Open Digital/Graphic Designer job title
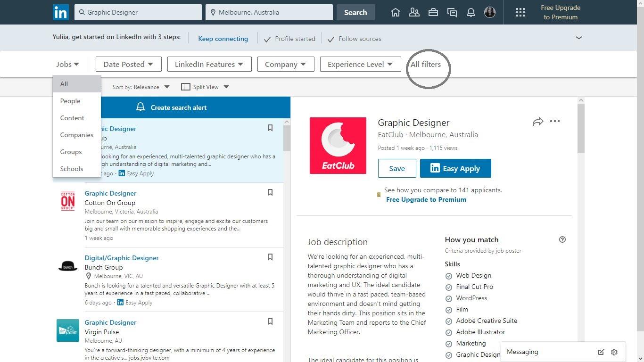 pyautogui.click(x=122, y=258)
